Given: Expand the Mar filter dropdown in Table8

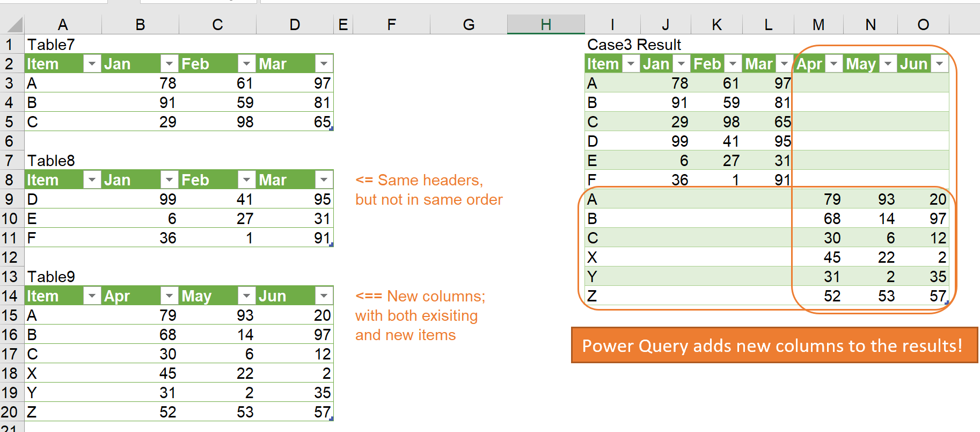Looking at the screenshot, I should point(324,180).
